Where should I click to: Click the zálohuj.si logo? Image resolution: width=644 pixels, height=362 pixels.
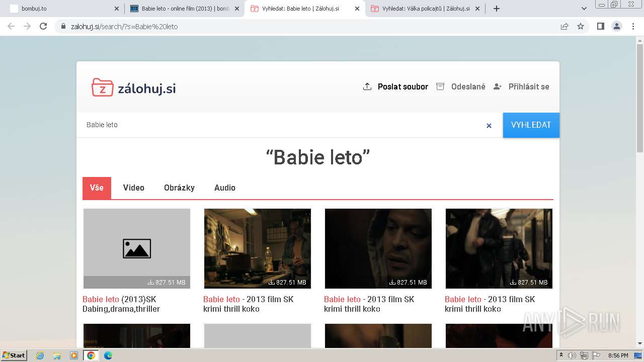[133, 87]
